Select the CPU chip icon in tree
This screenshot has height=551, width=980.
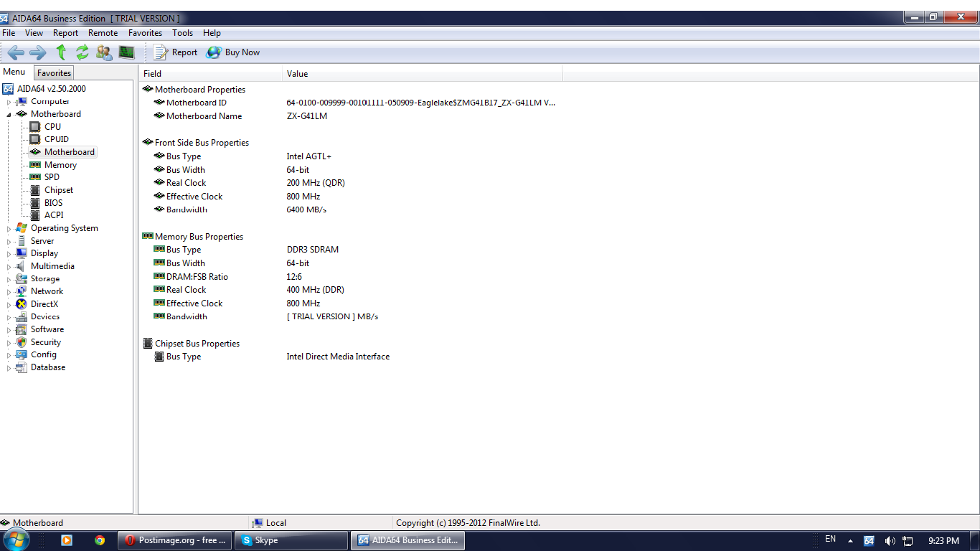point(35,126)
